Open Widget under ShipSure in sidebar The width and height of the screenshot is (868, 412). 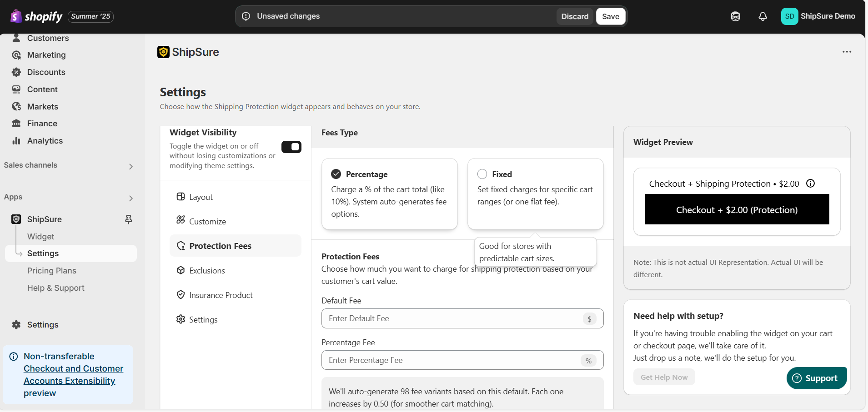tap(70, 237)
